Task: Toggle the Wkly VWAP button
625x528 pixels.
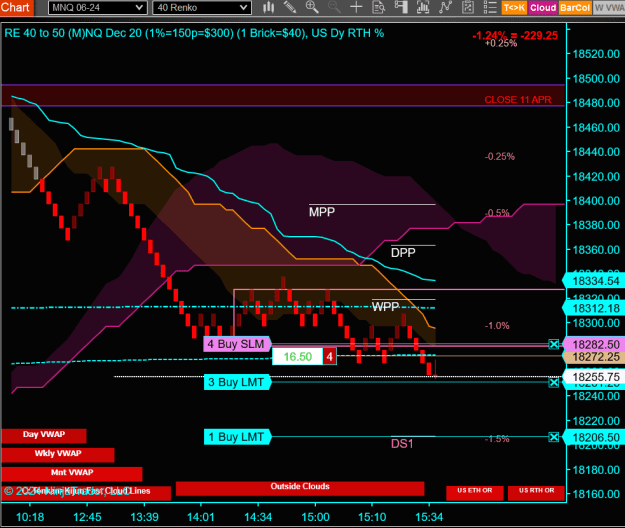Action: [x=58, y=454]
